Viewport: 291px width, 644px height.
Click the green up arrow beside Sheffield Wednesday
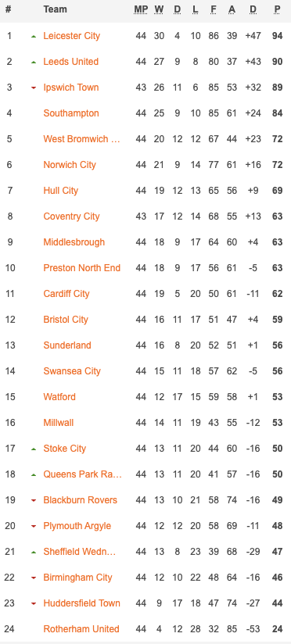[34, 553]
